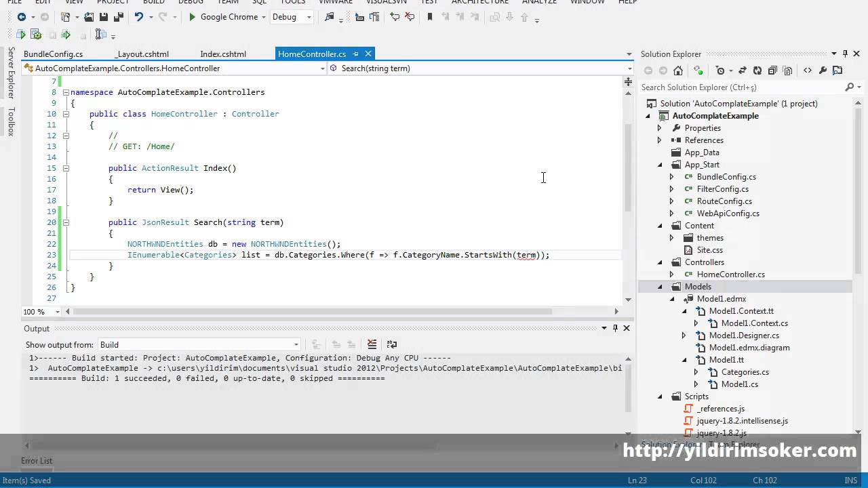Image resolution: width=868 pixels, height=488 pixels.
Task: Select Categories.cs in Solution Explorer
Action: [x=745, y=372]
